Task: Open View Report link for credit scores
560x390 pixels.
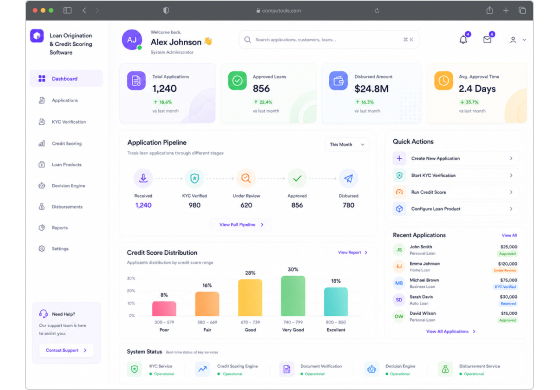Action: (352, 252)
